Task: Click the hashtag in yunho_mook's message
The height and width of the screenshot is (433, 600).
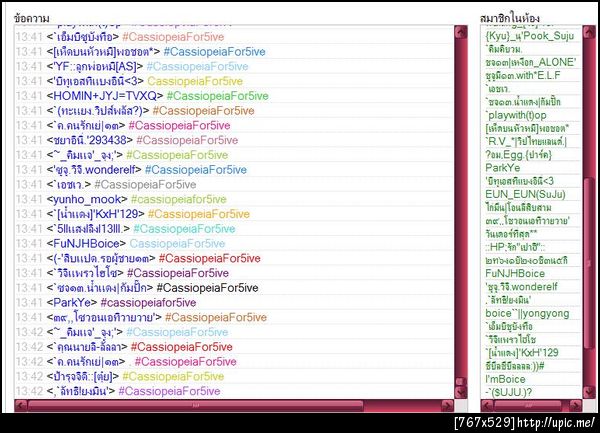Action: point(179,199)
